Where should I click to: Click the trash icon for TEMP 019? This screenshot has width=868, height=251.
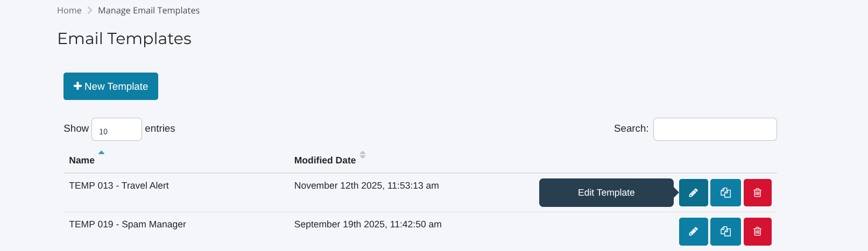pyautogui.click(x=757, y=231)
